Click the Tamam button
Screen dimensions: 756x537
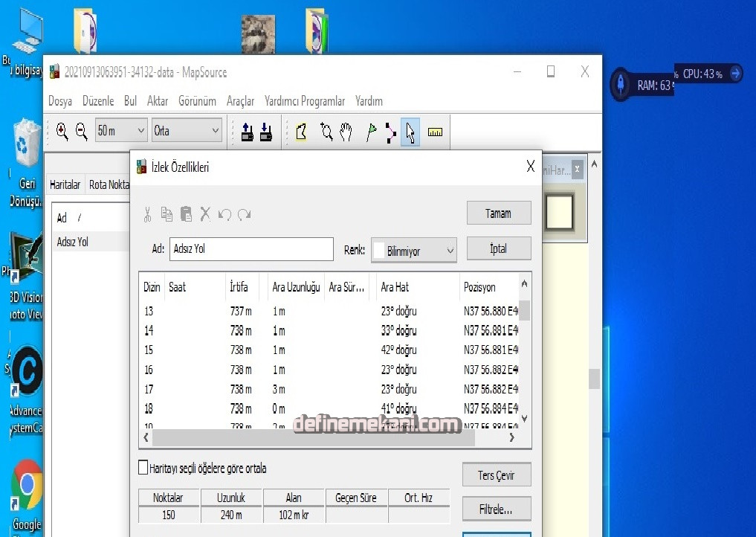[x=498, y=213]
